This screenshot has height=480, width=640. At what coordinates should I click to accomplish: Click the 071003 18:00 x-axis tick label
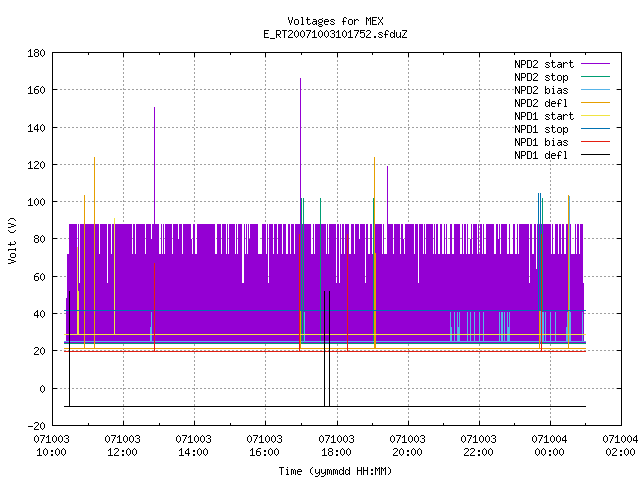pyautogui.click(x=336, y=445)
